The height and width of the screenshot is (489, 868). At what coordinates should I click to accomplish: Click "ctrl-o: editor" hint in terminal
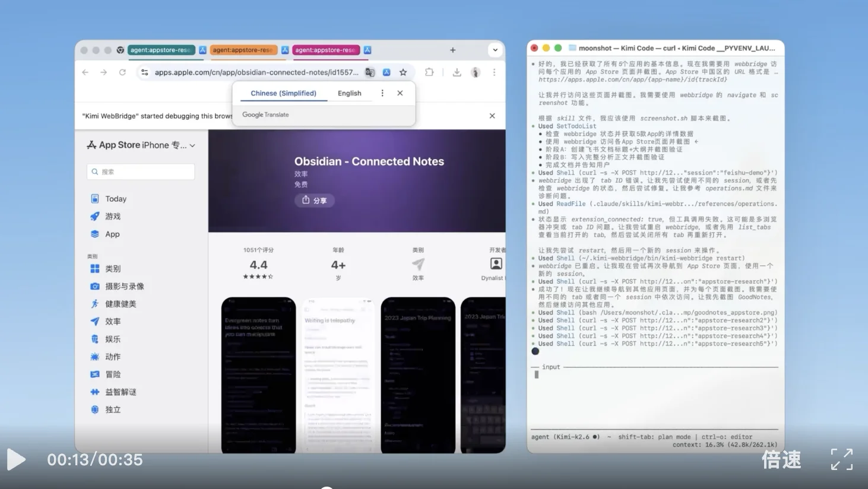click(x=727, y=437)
